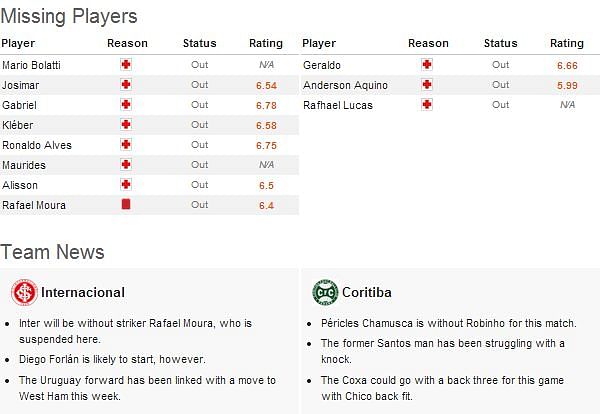Click Anderson Aquino's 5.99 rating
600x414 pixels.
(567, 85)
